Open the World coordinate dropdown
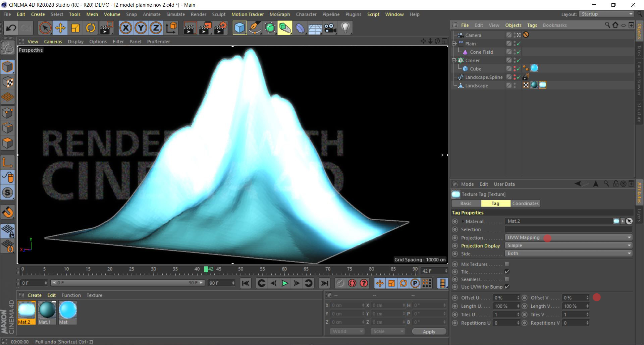 pos(347,331)
